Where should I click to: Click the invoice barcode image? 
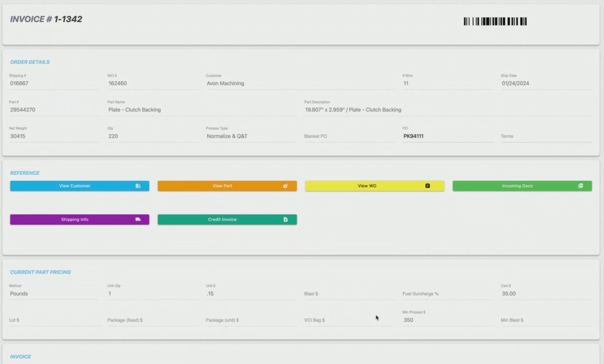click(495, 21)
